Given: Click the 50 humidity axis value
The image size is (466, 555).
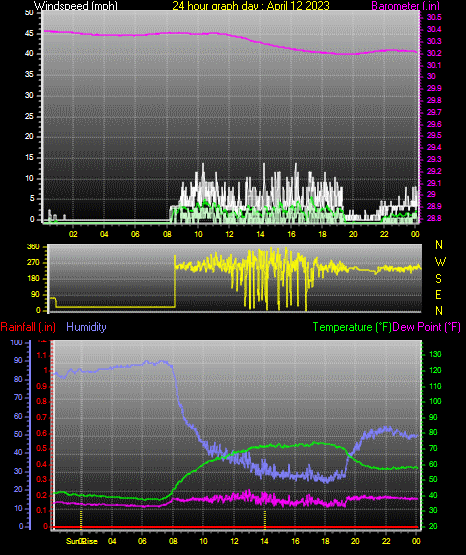Looking at the screenshot, I should (x=18, y=434).
